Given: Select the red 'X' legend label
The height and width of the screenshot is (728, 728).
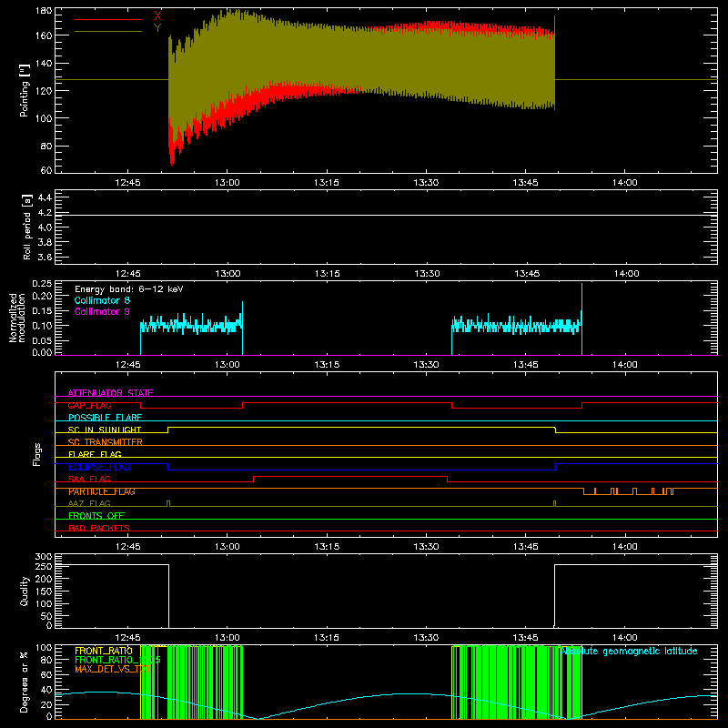Looking at the screenshot, I should (x=157, y=16).
